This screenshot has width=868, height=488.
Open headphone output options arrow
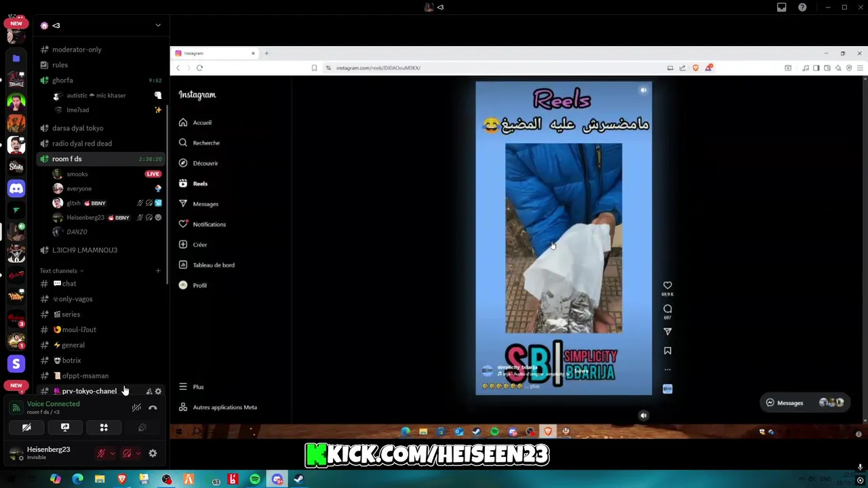point(138,453)
